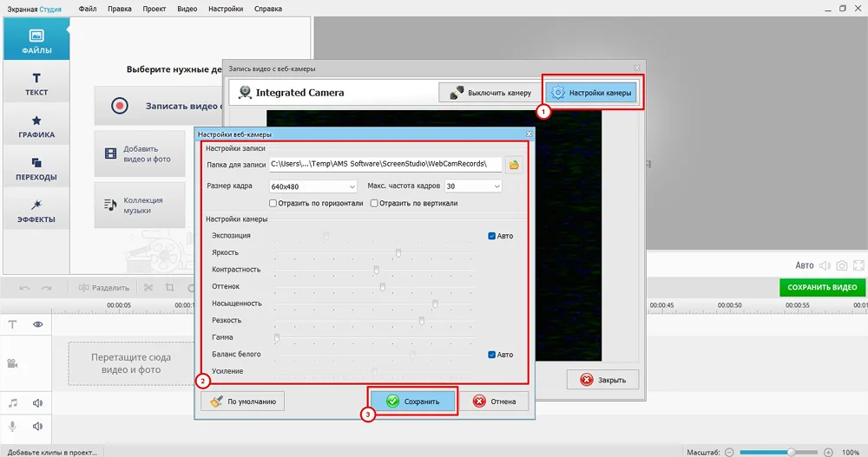Click the Яркость slider handle
The image size is (868, 457).
pos(398,252)
